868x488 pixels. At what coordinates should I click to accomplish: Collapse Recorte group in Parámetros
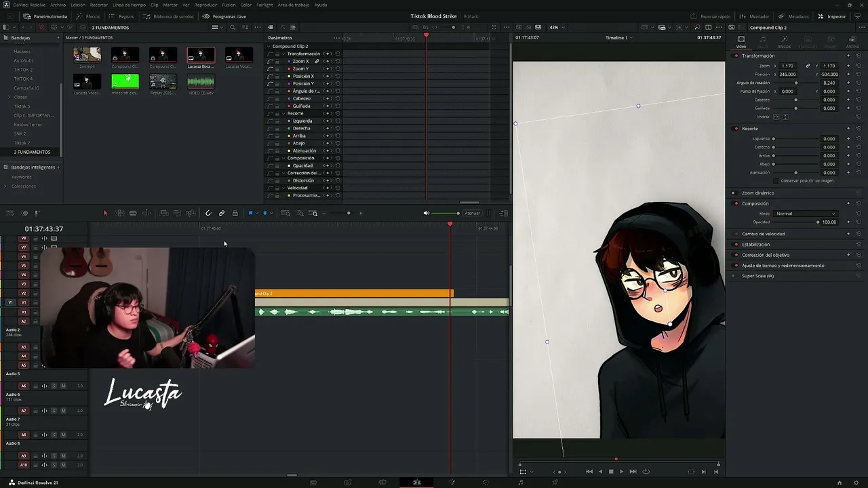284,113
